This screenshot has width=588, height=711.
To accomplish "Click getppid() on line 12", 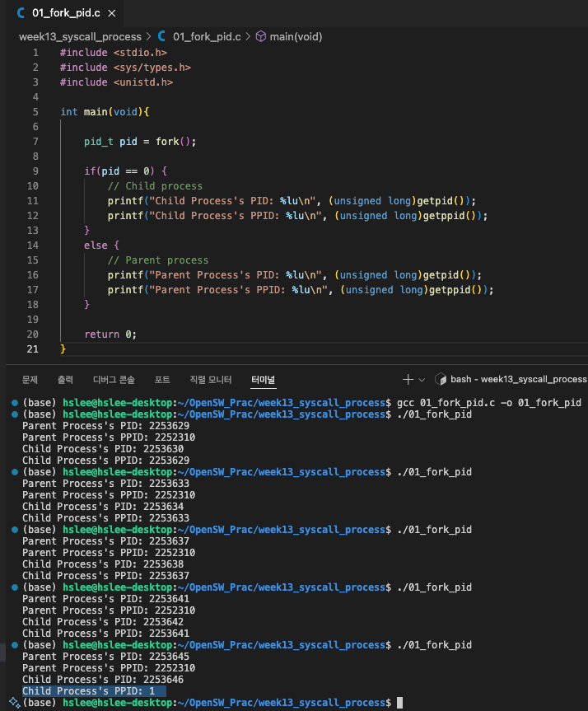I will [450, 216].
